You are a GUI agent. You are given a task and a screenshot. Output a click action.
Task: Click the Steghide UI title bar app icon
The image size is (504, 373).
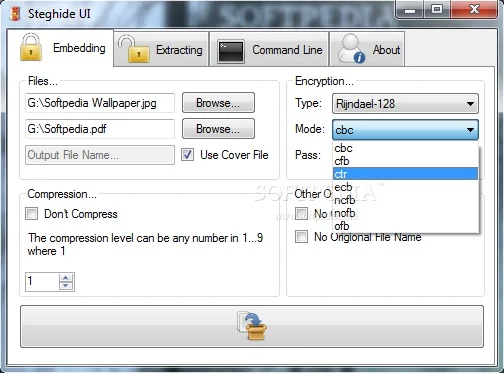tap(15, 14)
